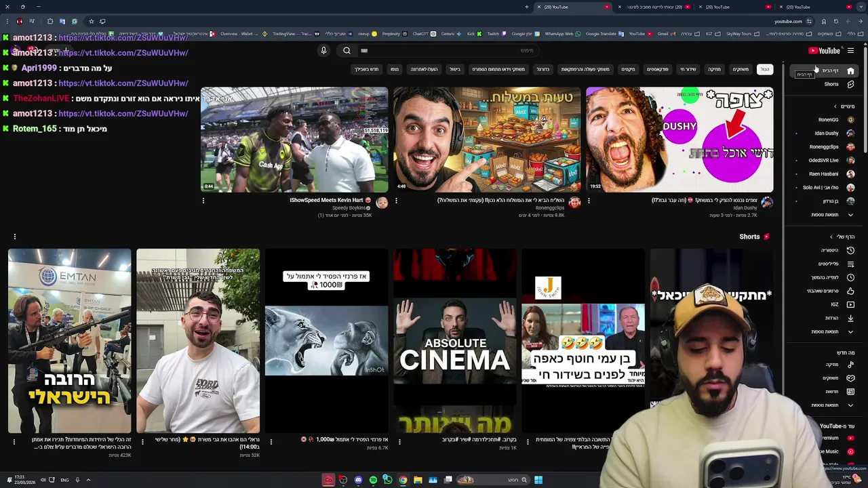Click the YouTube logo
The width and height of the screenshot is (868, 488).
tap(824, 51)
